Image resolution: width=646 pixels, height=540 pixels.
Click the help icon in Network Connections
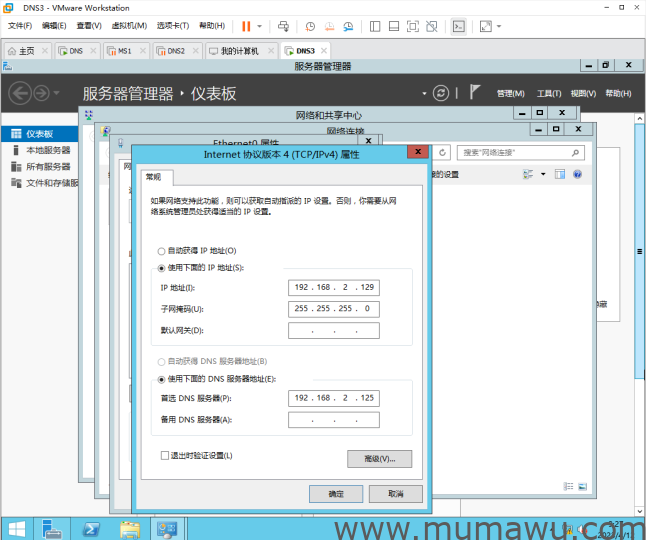577,174
